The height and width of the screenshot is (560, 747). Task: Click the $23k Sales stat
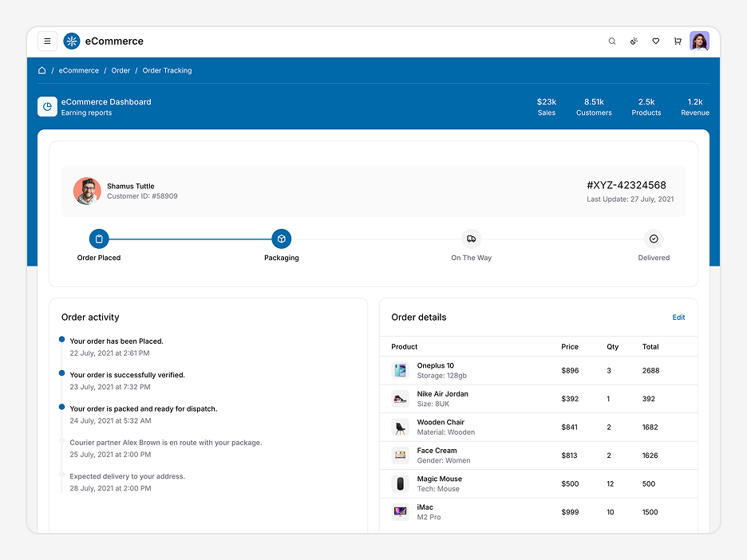click(x=547, y=107)
